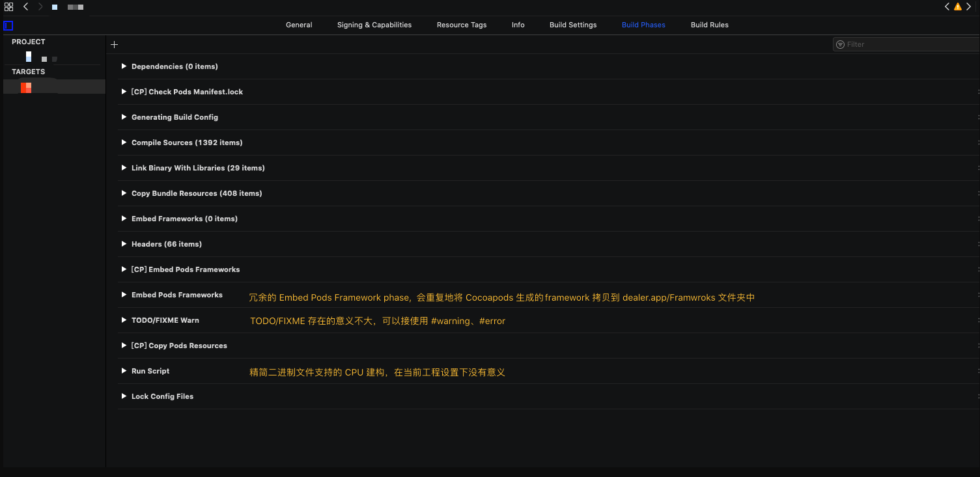Open the Build Rules tab
This screenshot has height=477, width=980.
tap(709, 25)
